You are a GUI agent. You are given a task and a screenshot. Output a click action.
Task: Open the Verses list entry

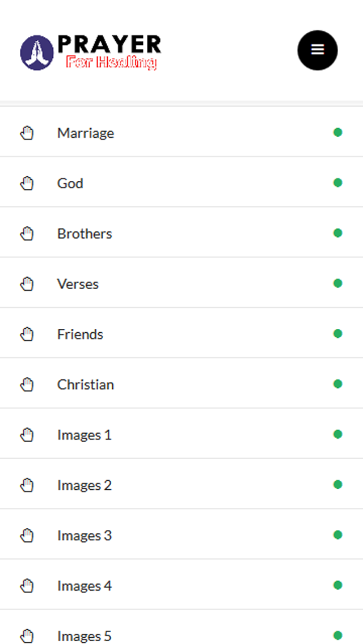click(181, 283)
